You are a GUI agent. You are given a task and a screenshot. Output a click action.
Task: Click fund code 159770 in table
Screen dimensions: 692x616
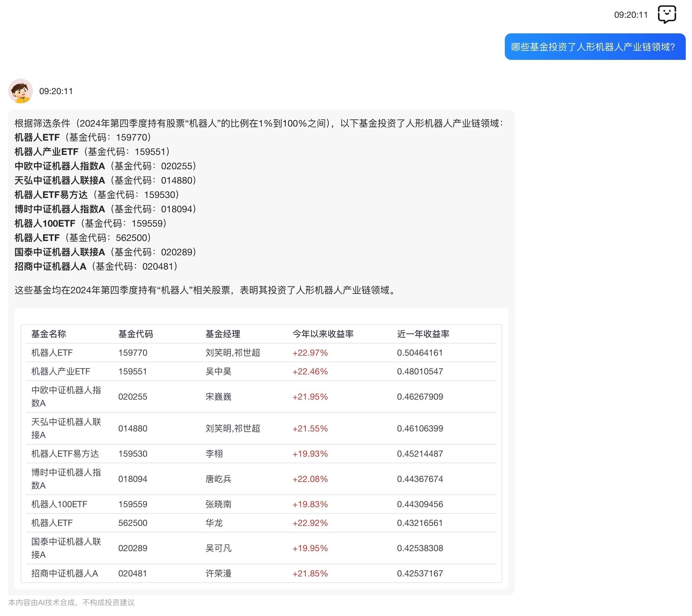[x=133, y=353]
